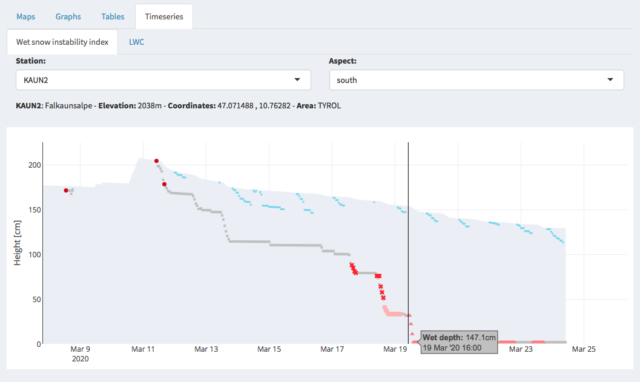Click red X markers cluster near Mar 17
Screen dimensions: 640x382
pyautogui.click(x=353, y=269)
